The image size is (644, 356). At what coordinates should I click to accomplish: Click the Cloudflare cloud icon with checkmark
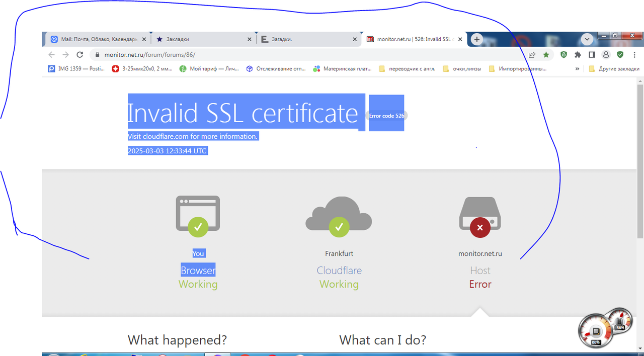(339, 216)
